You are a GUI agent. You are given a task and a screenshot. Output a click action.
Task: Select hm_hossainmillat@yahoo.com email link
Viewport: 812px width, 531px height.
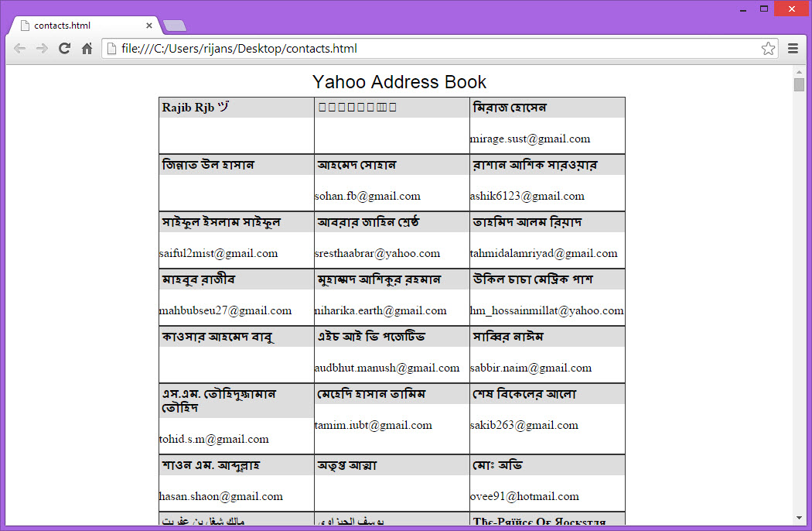tap(546, 310)
